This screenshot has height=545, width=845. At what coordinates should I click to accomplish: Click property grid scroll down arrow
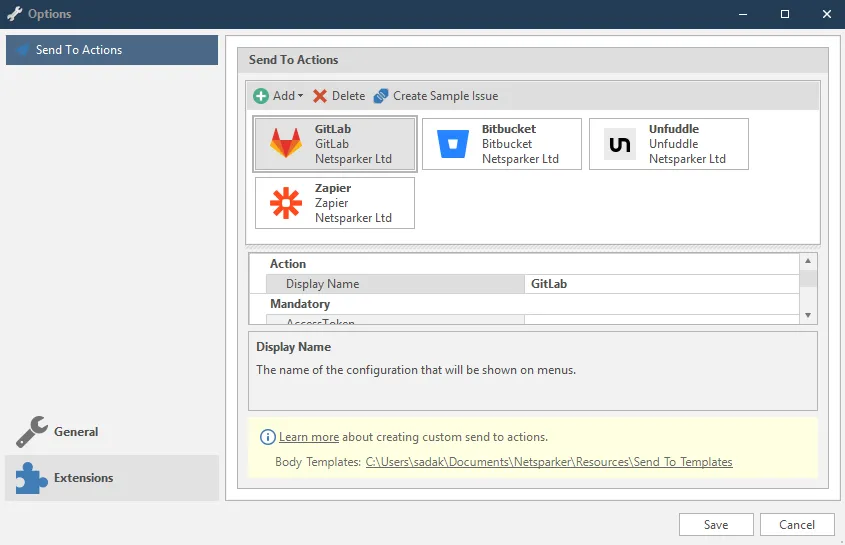[x=808, y=315]
